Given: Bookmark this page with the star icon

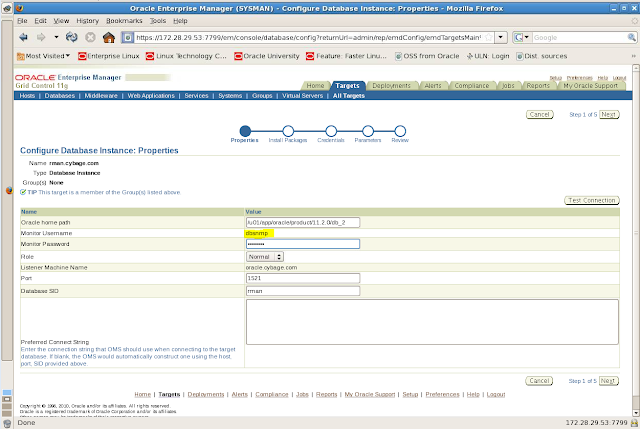Looking at the screenshot, I should tap(489, 38).
